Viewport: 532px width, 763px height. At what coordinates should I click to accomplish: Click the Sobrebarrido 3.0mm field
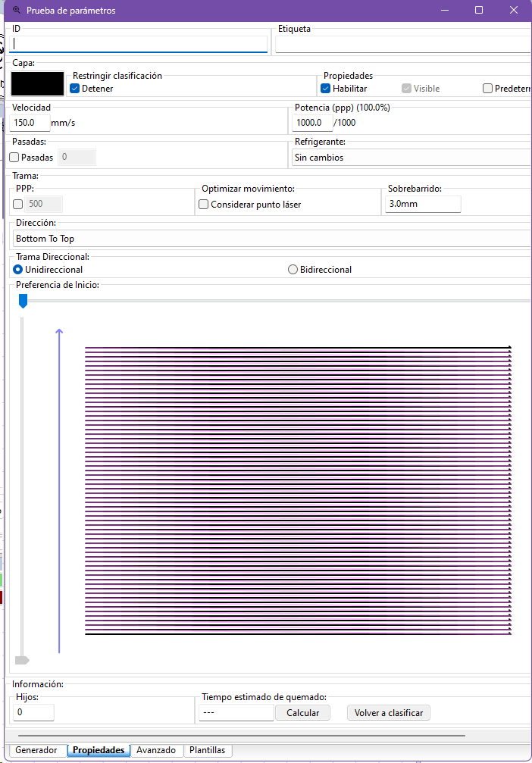[x=423, y=204]
